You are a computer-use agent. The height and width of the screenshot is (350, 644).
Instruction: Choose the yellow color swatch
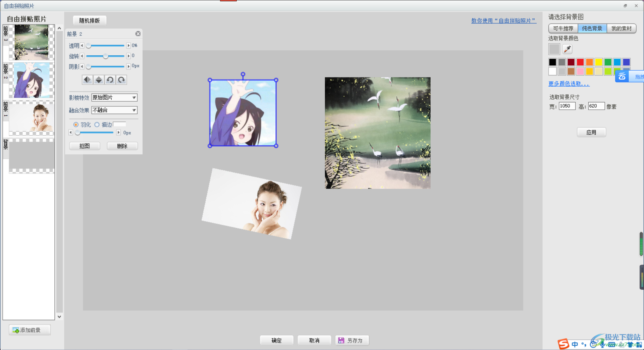coord(599,62)
